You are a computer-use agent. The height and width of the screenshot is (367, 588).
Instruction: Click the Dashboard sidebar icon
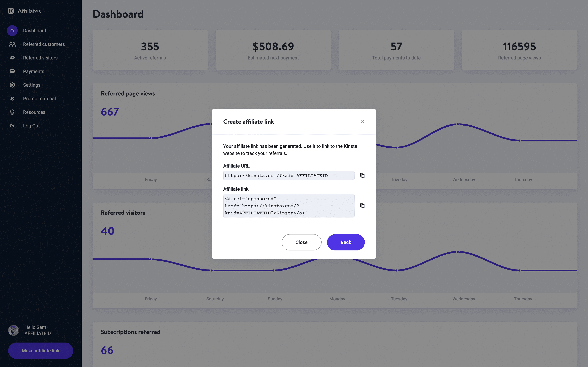point(12,30)
